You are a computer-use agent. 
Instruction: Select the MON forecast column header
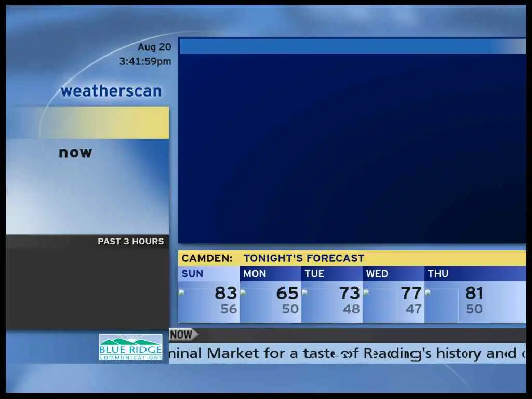pos(270,274)
